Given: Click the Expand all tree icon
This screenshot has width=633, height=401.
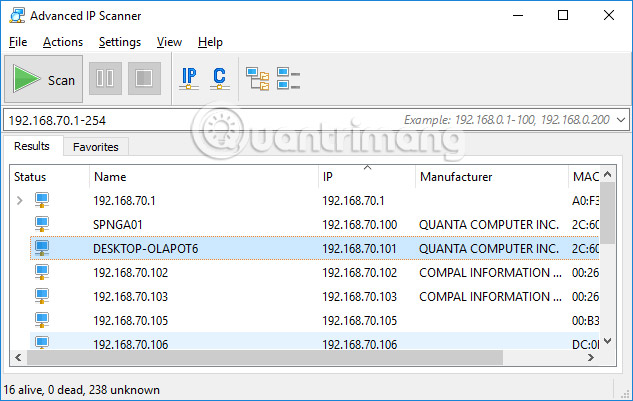Looking at the screenshot, I should point(258,78).
